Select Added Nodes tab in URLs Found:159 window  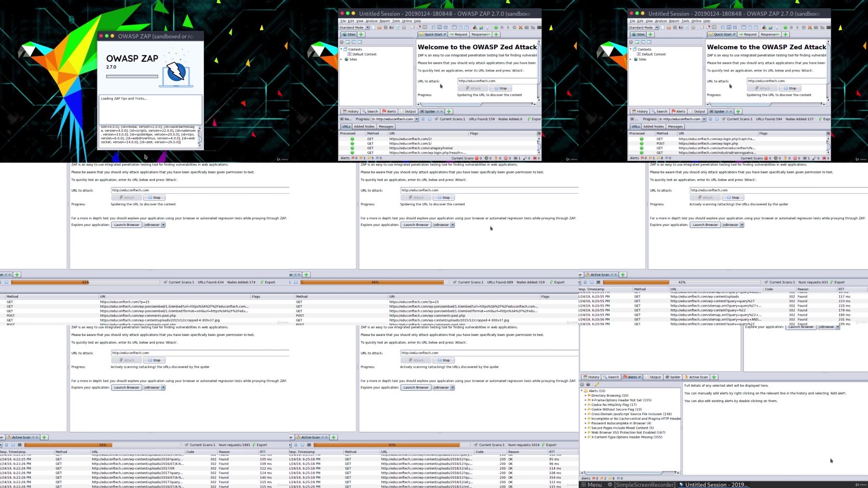coord(364,126)
